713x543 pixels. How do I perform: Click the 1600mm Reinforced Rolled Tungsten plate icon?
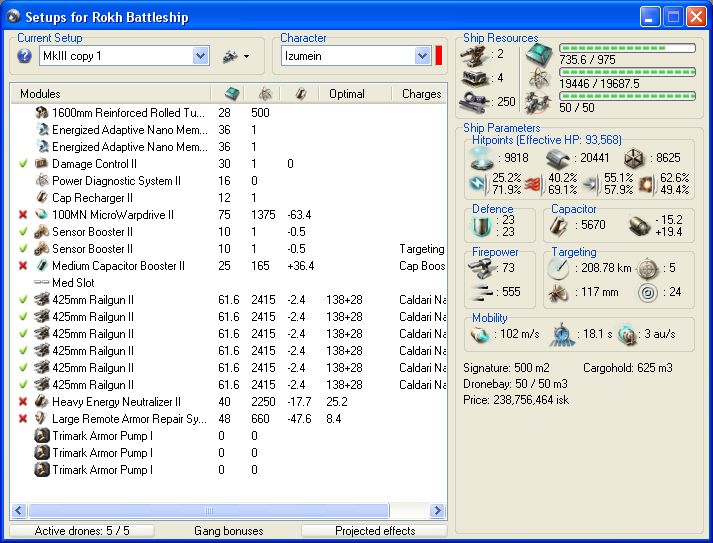tap(42, 113)
